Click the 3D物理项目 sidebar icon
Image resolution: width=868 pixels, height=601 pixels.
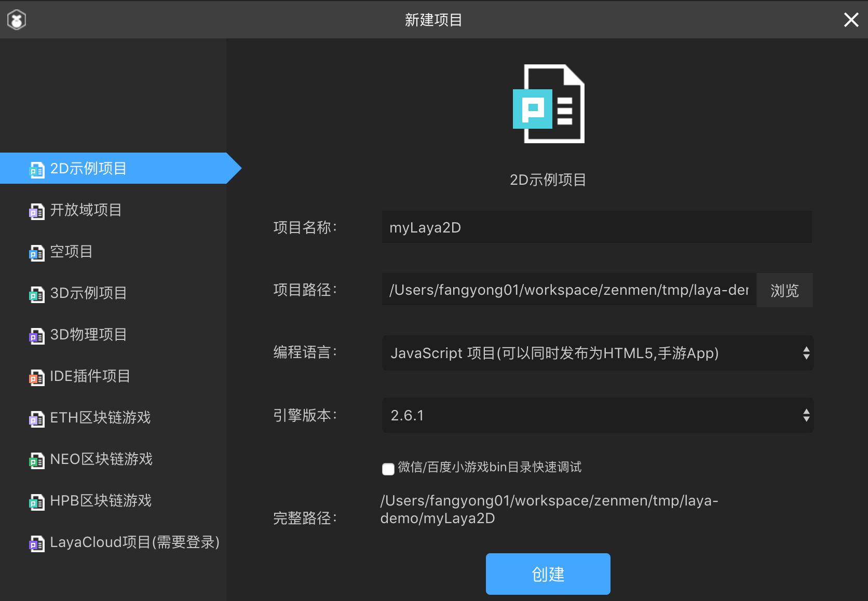(x=37, y=336)
